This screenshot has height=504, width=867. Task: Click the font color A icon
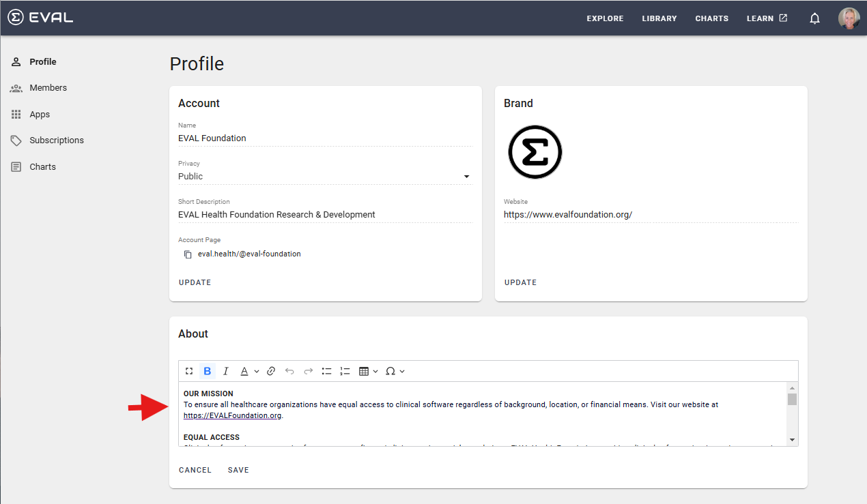click(x=244, y=371)
